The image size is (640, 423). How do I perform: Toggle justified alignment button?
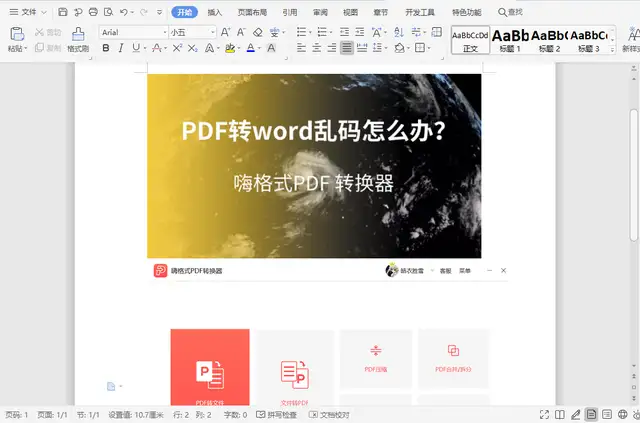coord(347,48)
